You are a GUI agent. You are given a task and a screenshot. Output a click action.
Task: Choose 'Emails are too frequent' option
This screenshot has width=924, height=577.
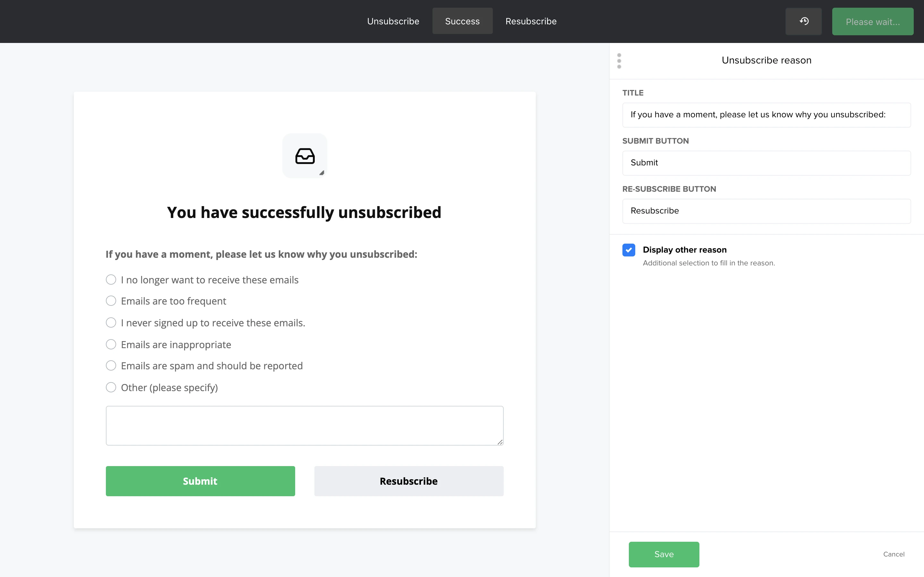pyautogui.click(x=111, y=301)
